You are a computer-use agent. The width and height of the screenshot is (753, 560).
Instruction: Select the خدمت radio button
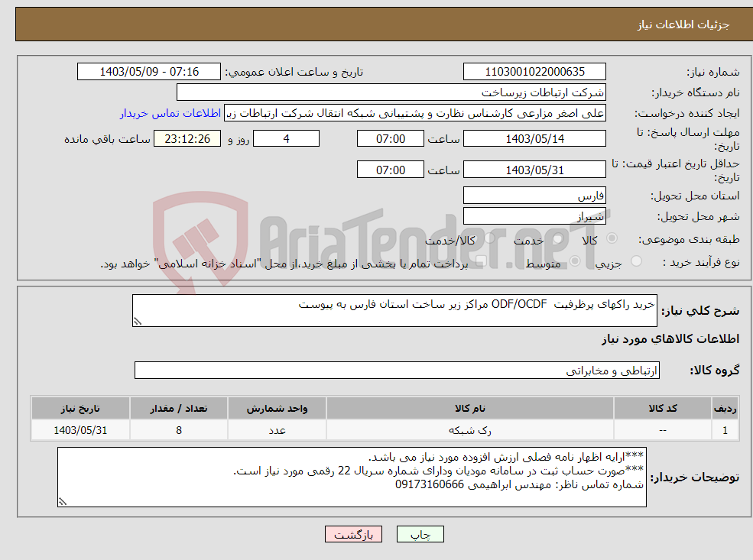pyautogui.click(x=559, y=238)
